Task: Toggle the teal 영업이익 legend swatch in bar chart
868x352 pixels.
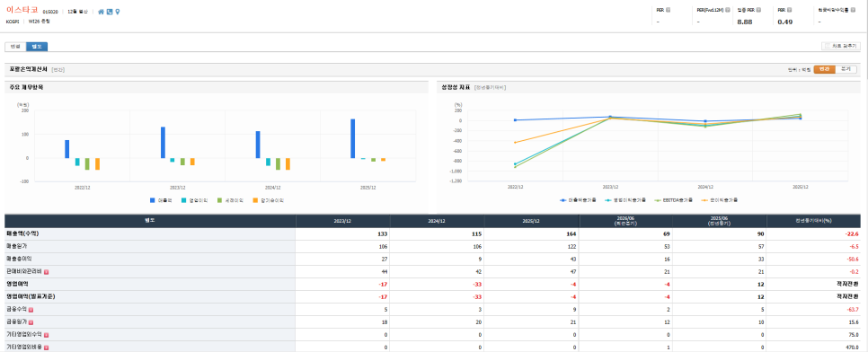Action: click(184, 200)
